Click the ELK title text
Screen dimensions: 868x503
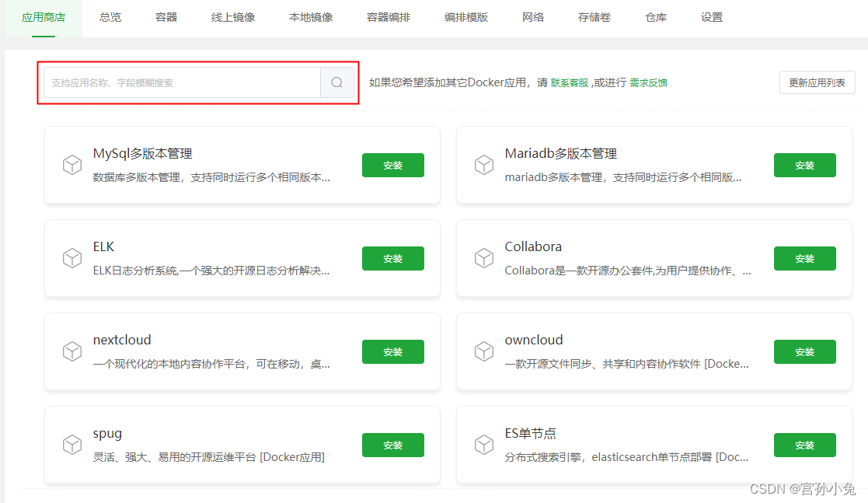103,246
